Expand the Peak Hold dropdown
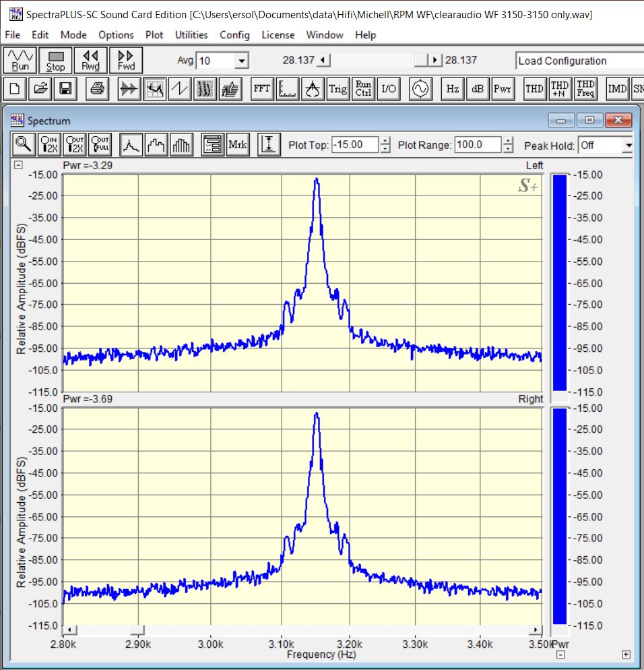Screen dimensions: 644x670 coord(628,145)
